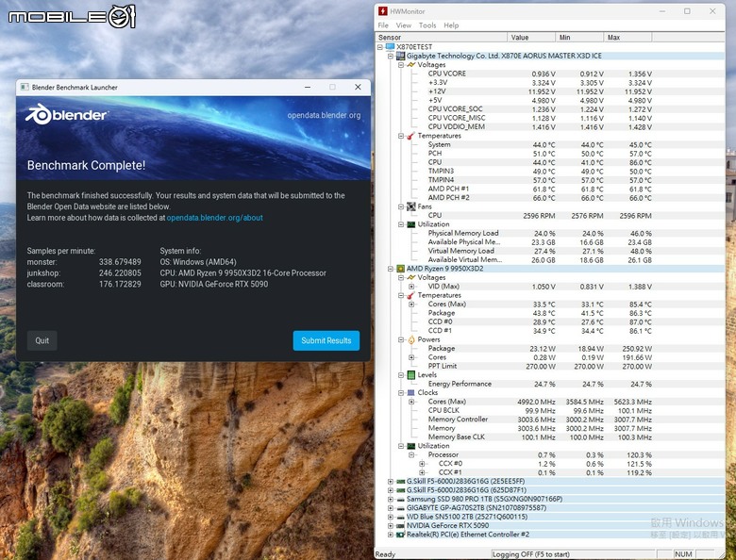Viewport: 736px width, 560px height.
Task: Click the Powers flame icon
Action: (410, 339)
